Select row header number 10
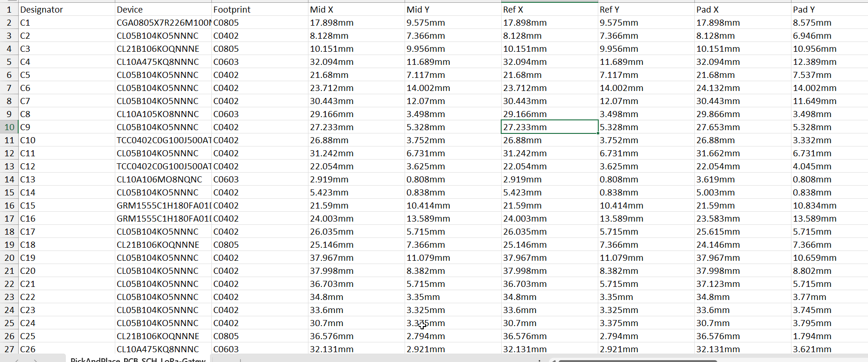The image size is (868, 362). coord(9,127)
